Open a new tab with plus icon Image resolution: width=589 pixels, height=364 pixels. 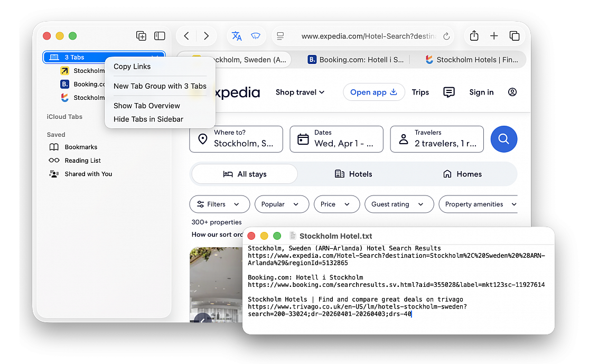tap(494, 36)
